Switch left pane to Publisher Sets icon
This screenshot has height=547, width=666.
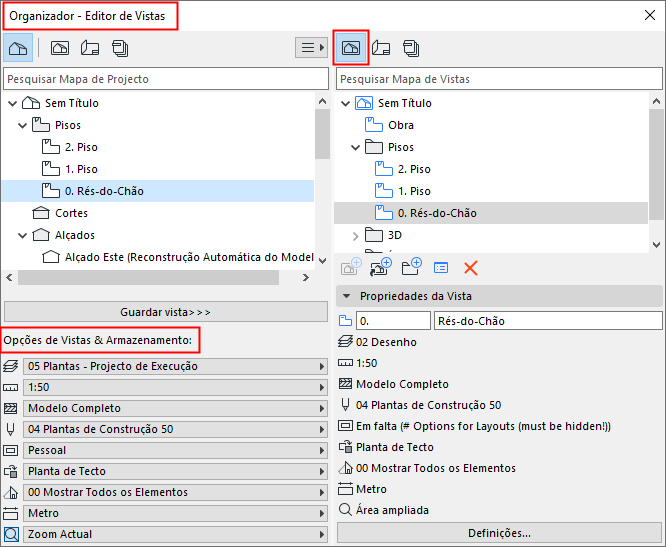[120, 48]
